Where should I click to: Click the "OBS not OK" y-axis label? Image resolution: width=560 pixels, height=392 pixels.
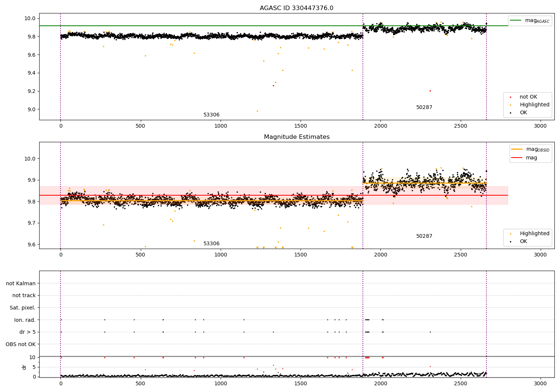coord(21,344)
